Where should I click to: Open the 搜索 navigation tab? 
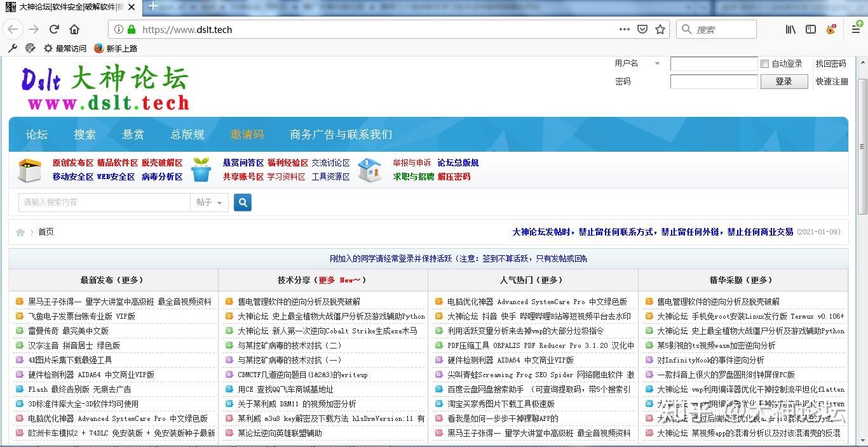(x=85, y=135)
